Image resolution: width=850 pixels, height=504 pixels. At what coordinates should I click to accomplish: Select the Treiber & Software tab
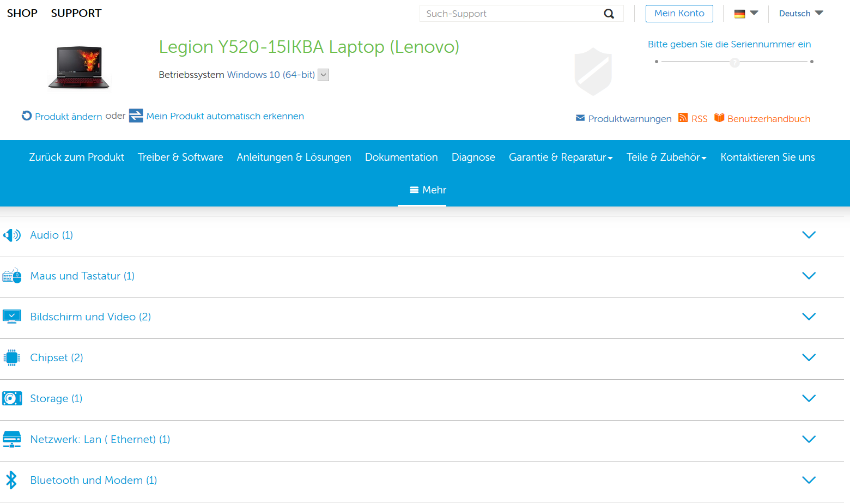coord(180,157)
